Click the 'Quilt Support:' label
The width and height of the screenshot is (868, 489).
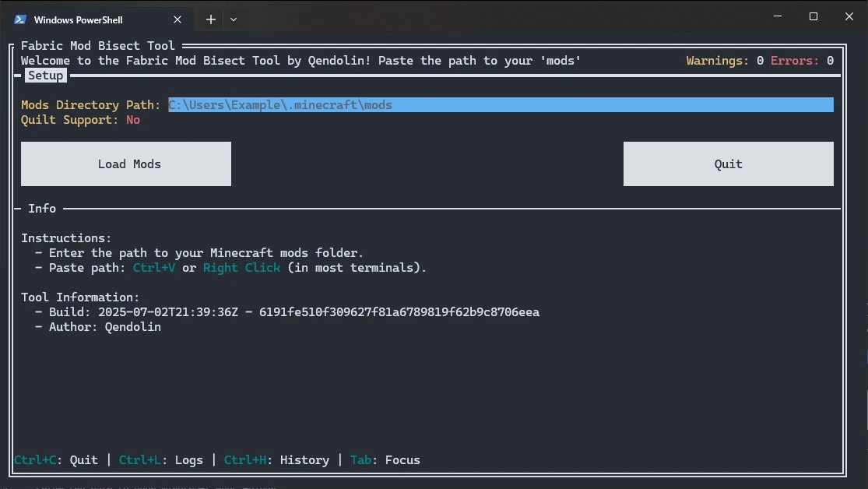pos(70,120)
